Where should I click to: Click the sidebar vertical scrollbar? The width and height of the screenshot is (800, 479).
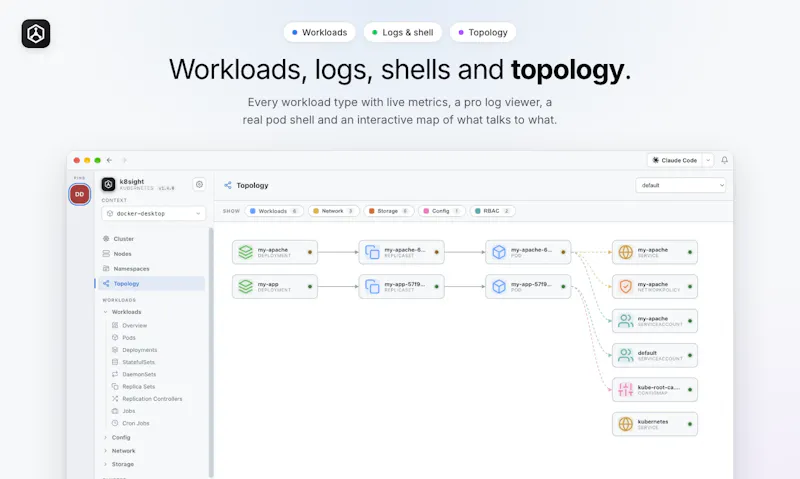click(211, 352)
